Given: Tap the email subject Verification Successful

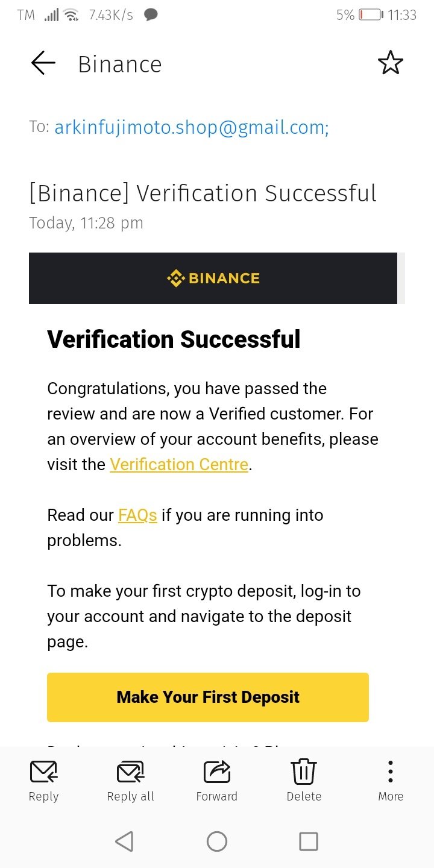Looking at the screenshot, I should coord(203,193).
